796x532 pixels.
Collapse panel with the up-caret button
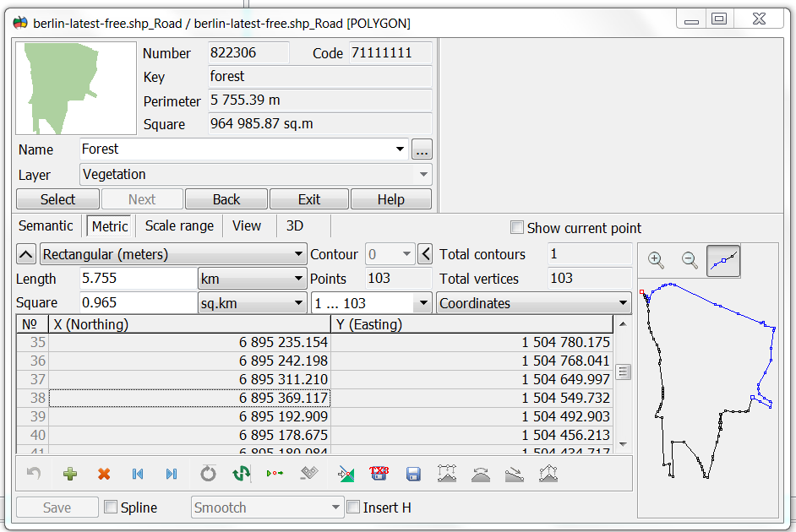[26, 254]
